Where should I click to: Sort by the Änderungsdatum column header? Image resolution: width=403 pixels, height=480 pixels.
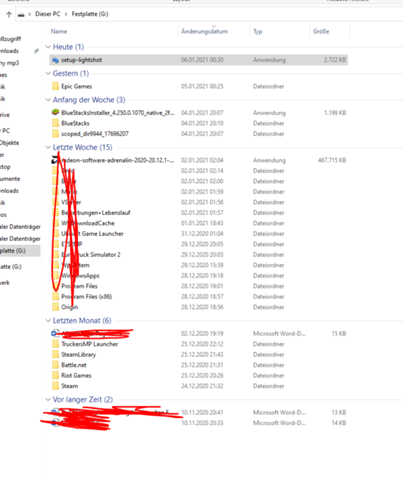point(204,31)
